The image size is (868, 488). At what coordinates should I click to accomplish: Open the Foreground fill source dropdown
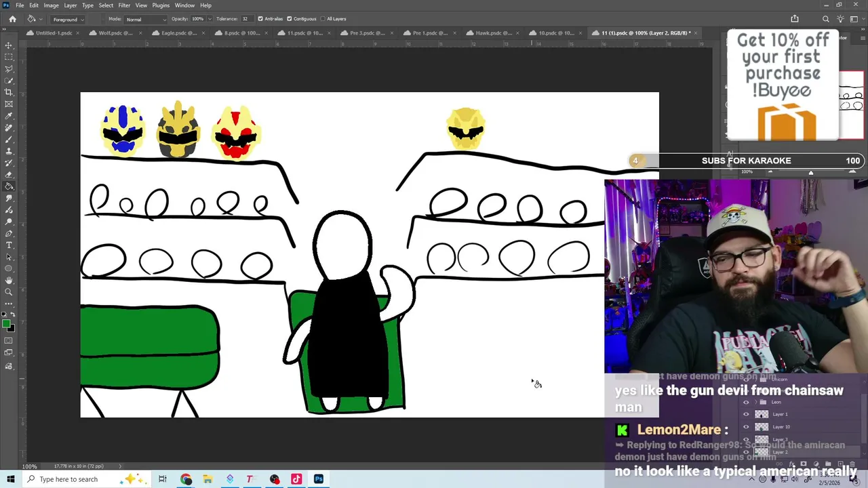point(68,19)
